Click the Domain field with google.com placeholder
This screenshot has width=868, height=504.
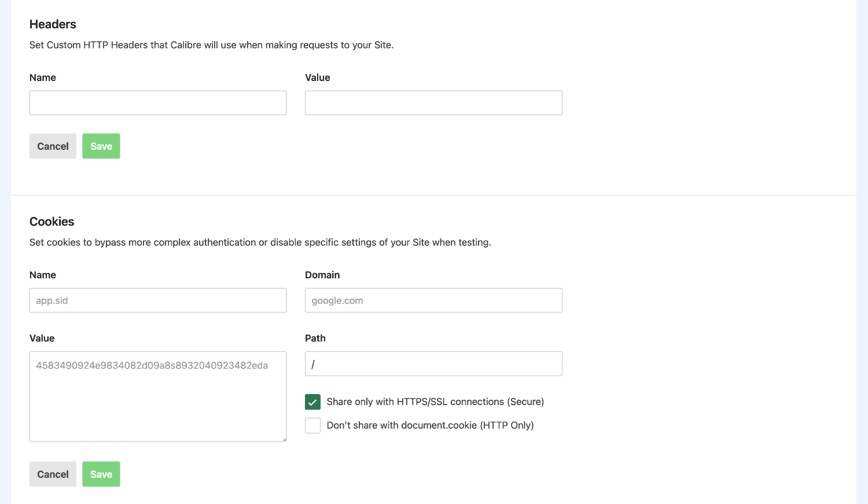pyautogui.click(x=433, y=300)
